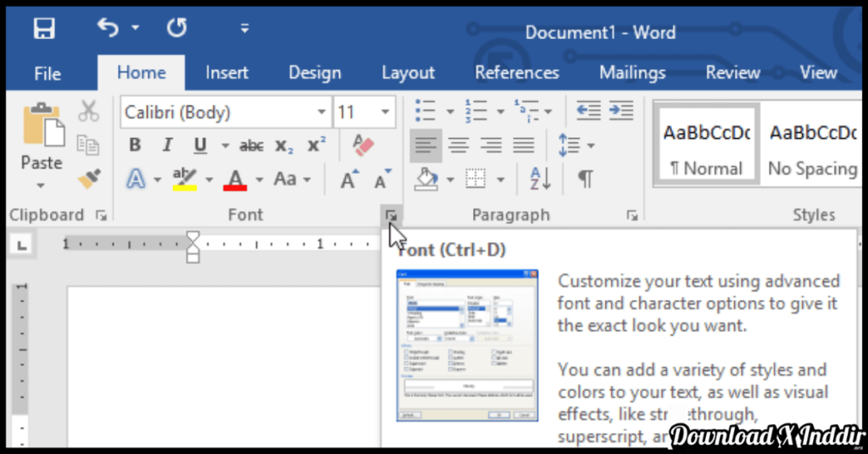The height and width of the screenshot is (454, 868).
Task: Click the font size 11 box
Action: [x=354, y=113]
